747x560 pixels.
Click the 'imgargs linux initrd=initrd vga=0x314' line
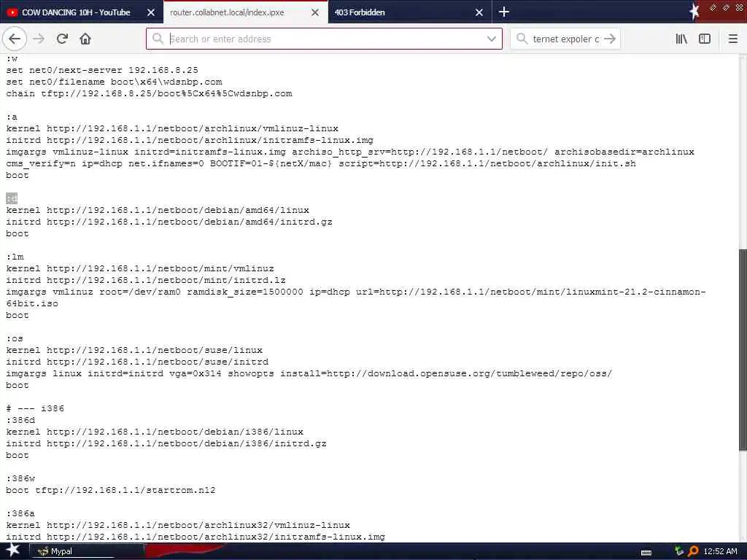[x=309, y=373]
